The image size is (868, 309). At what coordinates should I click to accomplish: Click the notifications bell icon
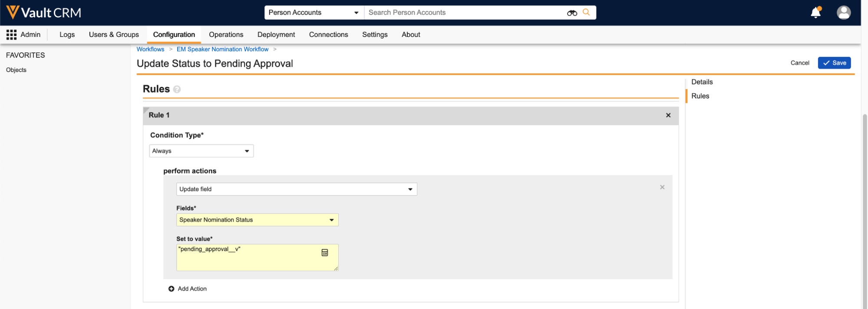pyautogui.click(x=815, y=13)
